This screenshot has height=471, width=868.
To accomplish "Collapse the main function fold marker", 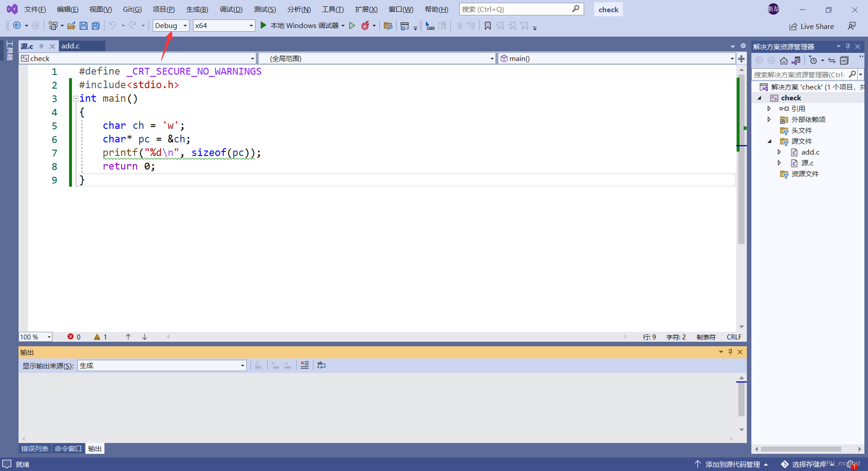I will point(75,99).
